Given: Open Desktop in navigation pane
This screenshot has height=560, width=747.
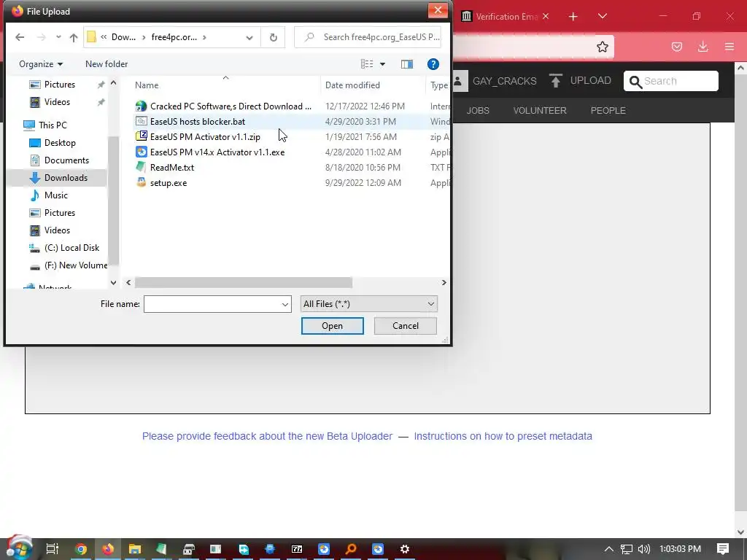Looking at the screenshot, I should [x=53, y=142].
